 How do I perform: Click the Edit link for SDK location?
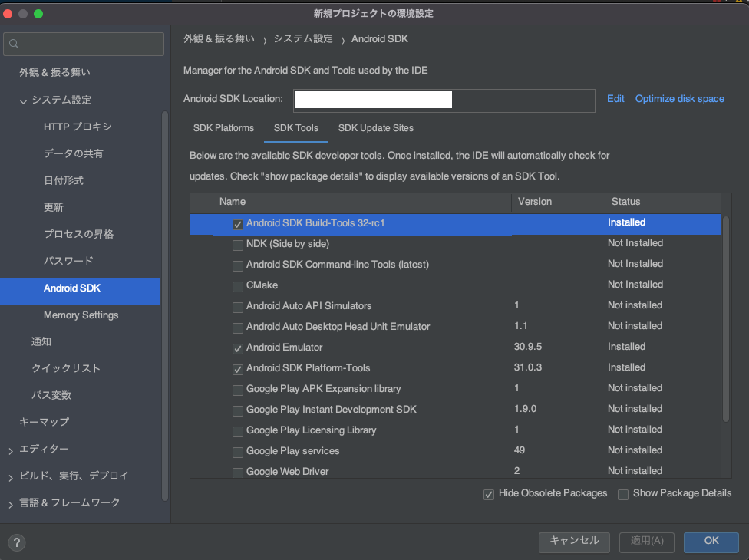click(x=615, y=99)
